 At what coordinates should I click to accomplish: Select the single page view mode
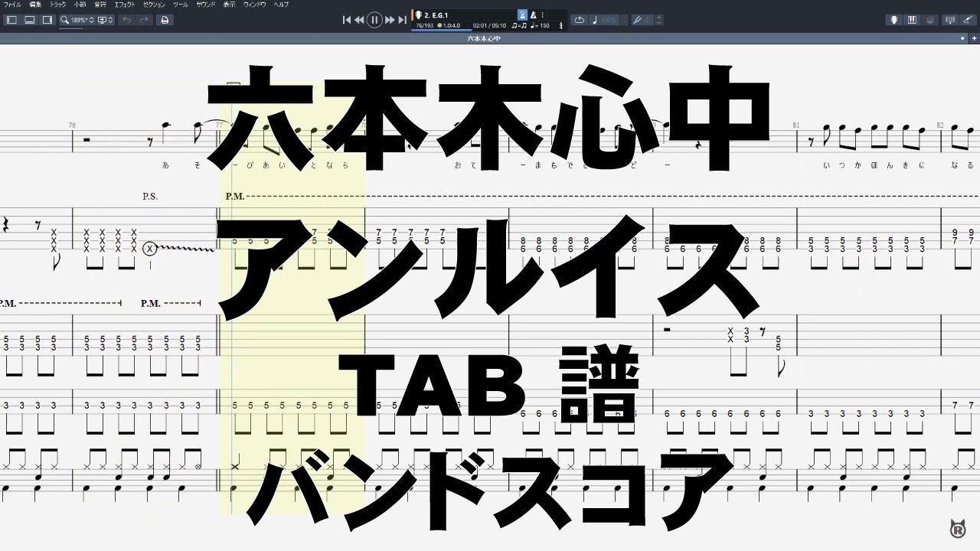[10, 20]
